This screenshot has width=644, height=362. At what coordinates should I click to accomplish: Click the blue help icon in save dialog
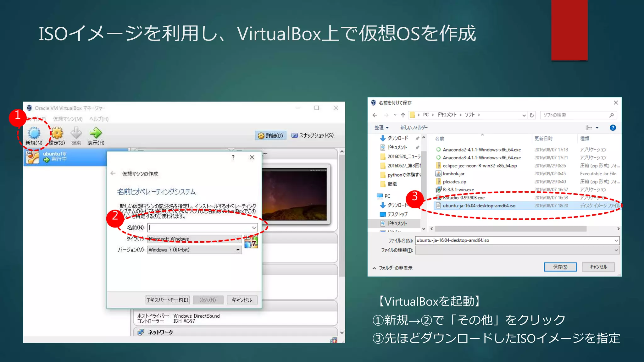(613, 128)
